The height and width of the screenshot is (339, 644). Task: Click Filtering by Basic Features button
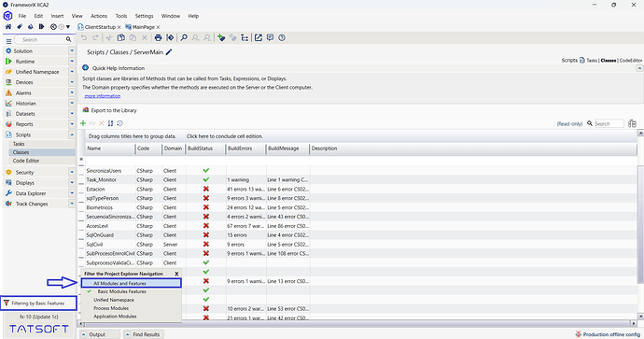(x=38, y=304)
